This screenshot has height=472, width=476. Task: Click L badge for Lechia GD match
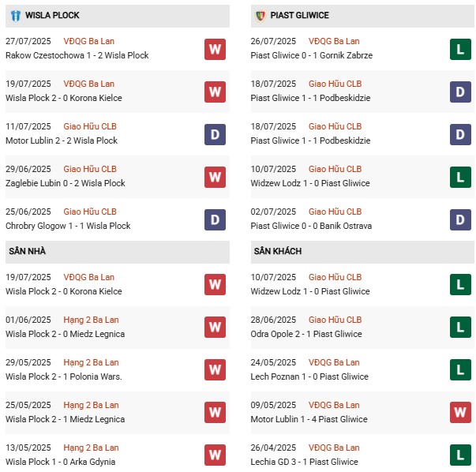[460, 455]
